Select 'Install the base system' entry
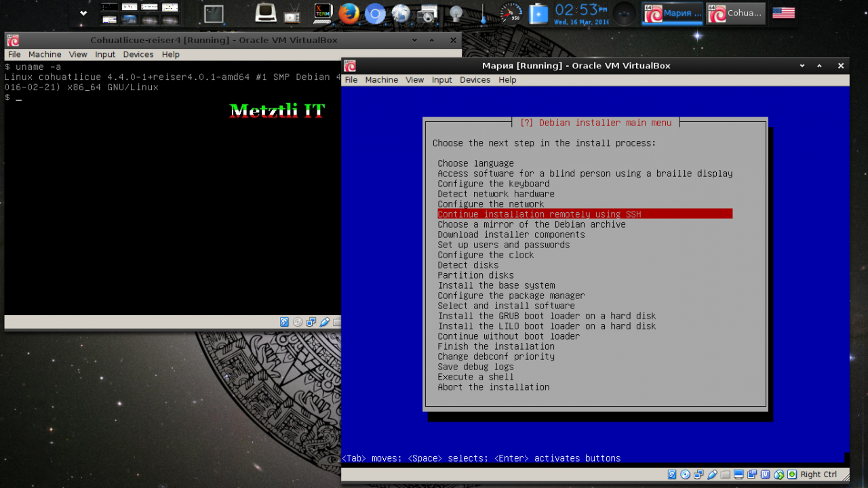 pos(496,285)
